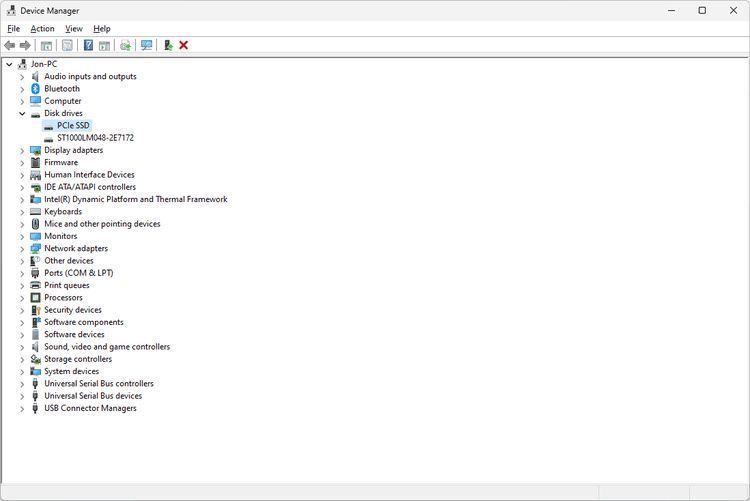Click the Network adapters icon
This screenshot has height=501, width=750.
(x=35, y=248)
